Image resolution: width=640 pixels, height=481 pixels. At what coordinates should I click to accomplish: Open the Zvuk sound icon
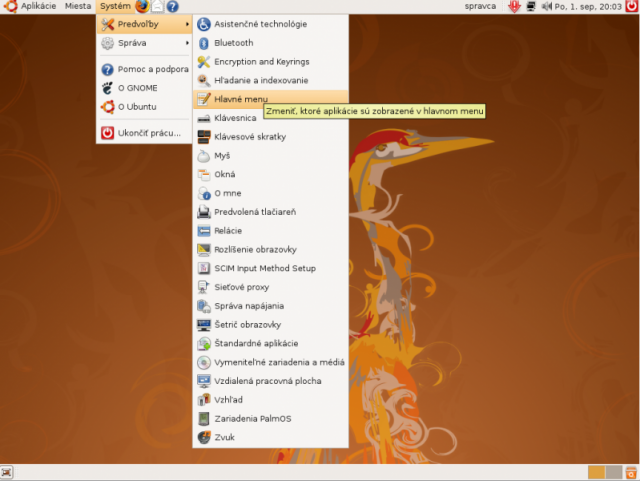click(x=204, y=437)
